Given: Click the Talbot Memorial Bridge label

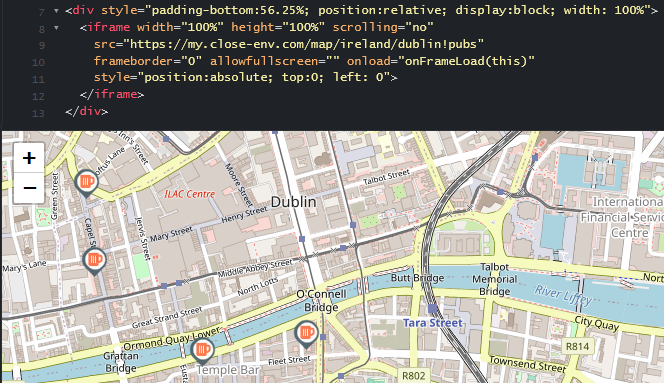Looking at the screenshot, I should click(494, 279).
